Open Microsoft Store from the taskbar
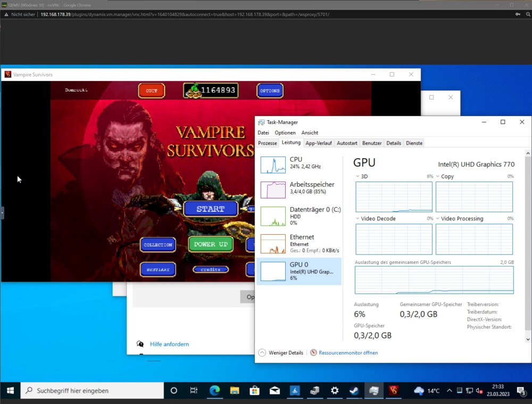This screenshot has width=532, height=404. pos(254,390)
